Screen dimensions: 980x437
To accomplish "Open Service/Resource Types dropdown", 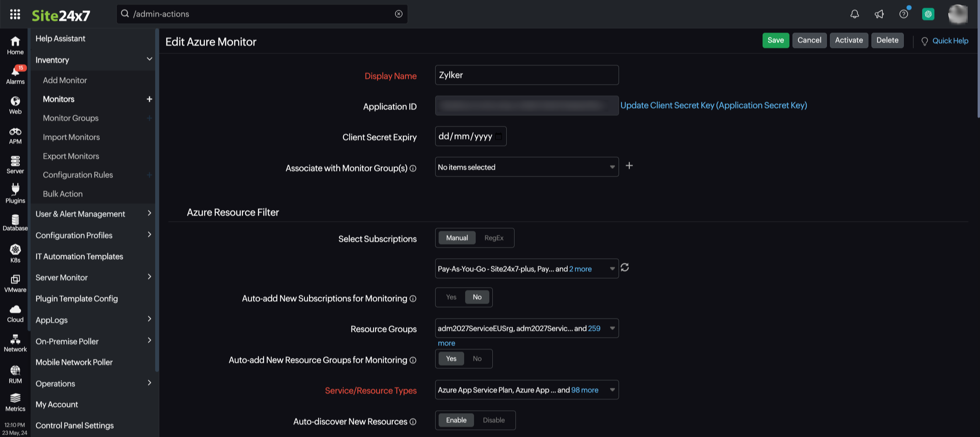I will 526,389.
